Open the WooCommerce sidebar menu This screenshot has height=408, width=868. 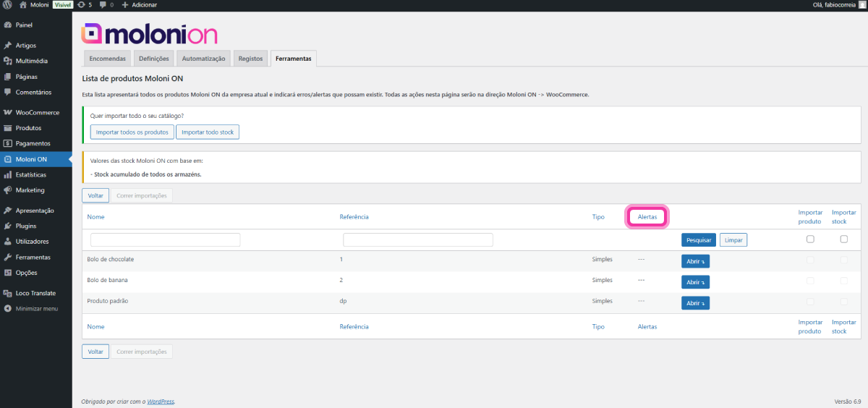click(37, 113)
